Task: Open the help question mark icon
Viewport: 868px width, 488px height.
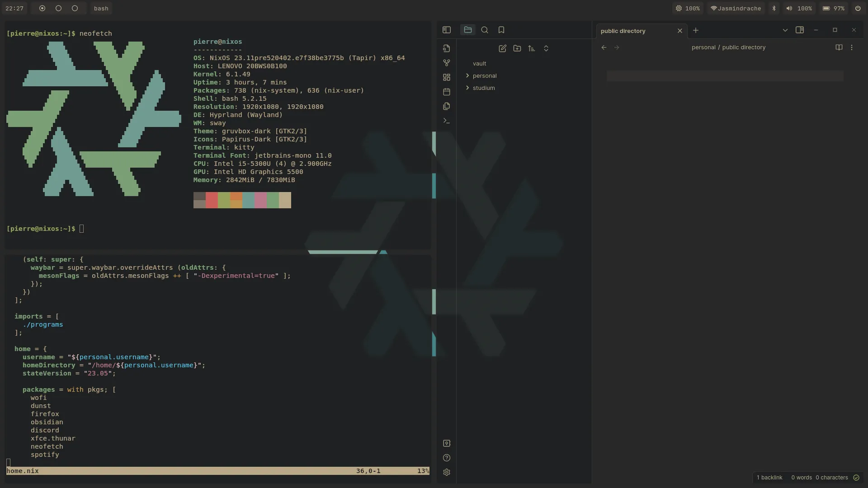Action: click(x=447, y=458)
